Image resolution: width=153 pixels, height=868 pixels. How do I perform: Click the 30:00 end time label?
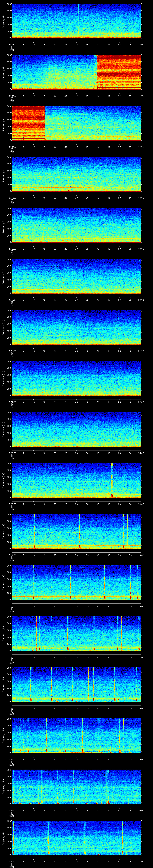coord(141,810)
